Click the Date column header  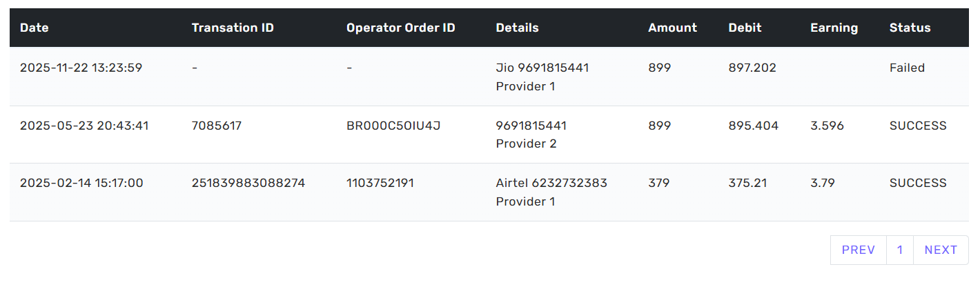[35, 28]
